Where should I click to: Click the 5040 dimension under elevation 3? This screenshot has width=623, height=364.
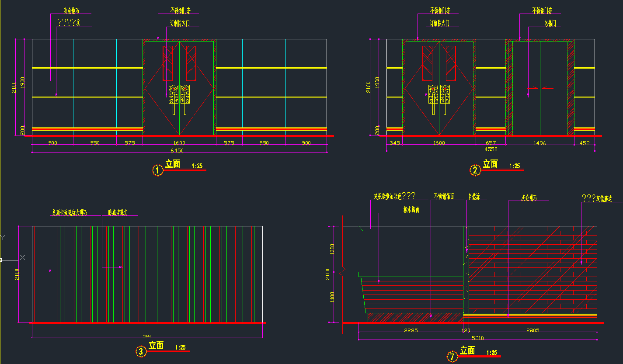click(x=147, y=336)
